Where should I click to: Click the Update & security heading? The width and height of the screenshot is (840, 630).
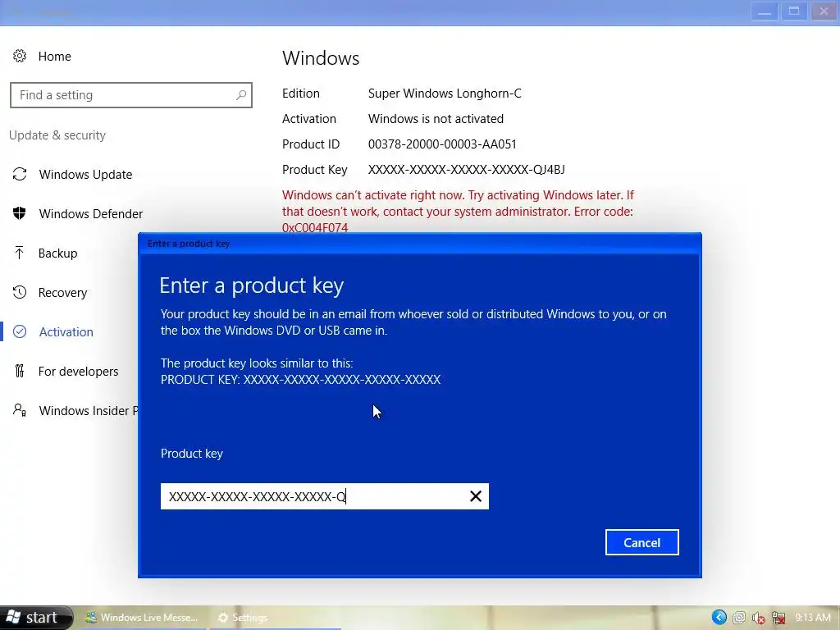(x=57, y=135)
